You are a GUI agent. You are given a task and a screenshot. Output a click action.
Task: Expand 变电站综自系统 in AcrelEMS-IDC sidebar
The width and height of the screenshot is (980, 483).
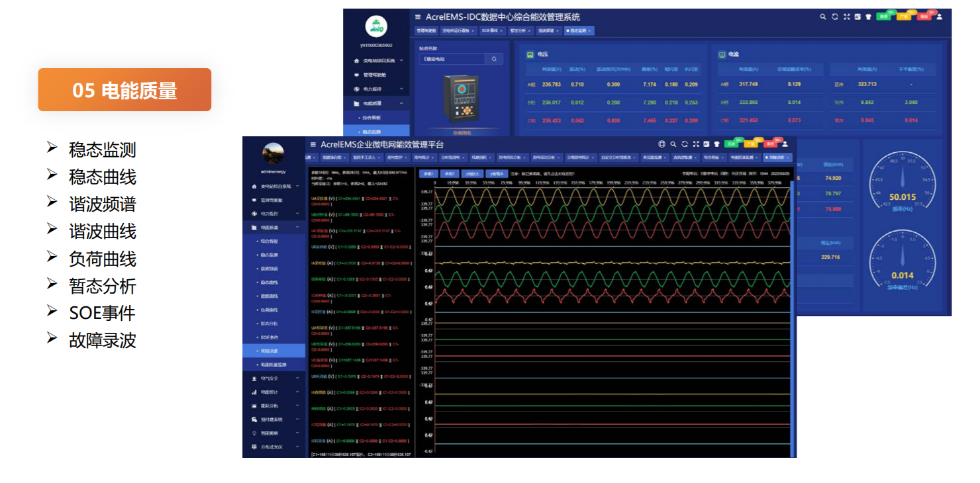pyautogui.click(x=376, y=60)
